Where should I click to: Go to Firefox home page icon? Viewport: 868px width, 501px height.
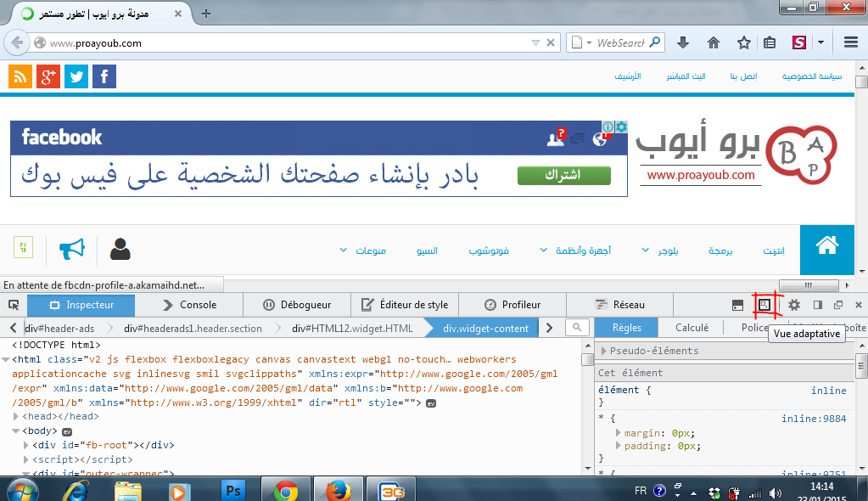[x=714, y=42]
